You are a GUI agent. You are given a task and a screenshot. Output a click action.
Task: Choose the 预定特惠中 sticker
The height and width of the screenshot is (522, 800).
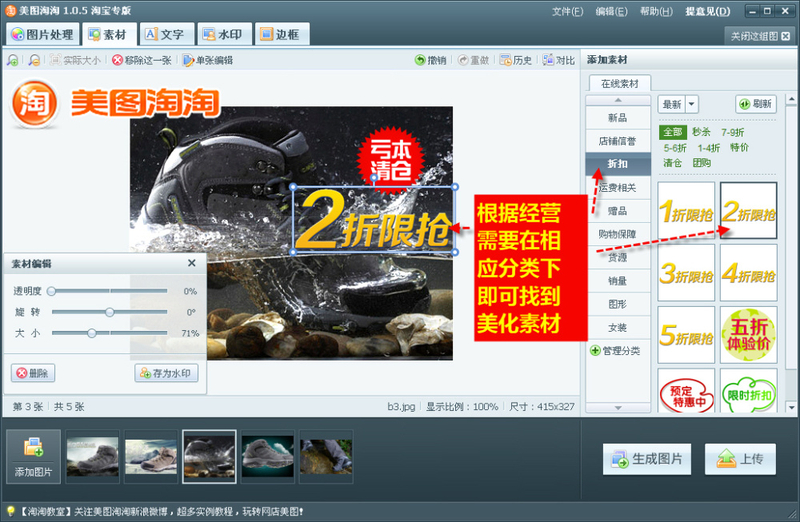pos(686,391)
